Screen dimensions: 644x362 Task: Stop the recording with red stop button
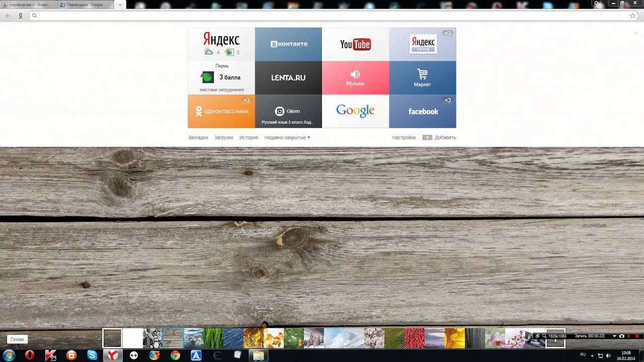coord(637,336)
